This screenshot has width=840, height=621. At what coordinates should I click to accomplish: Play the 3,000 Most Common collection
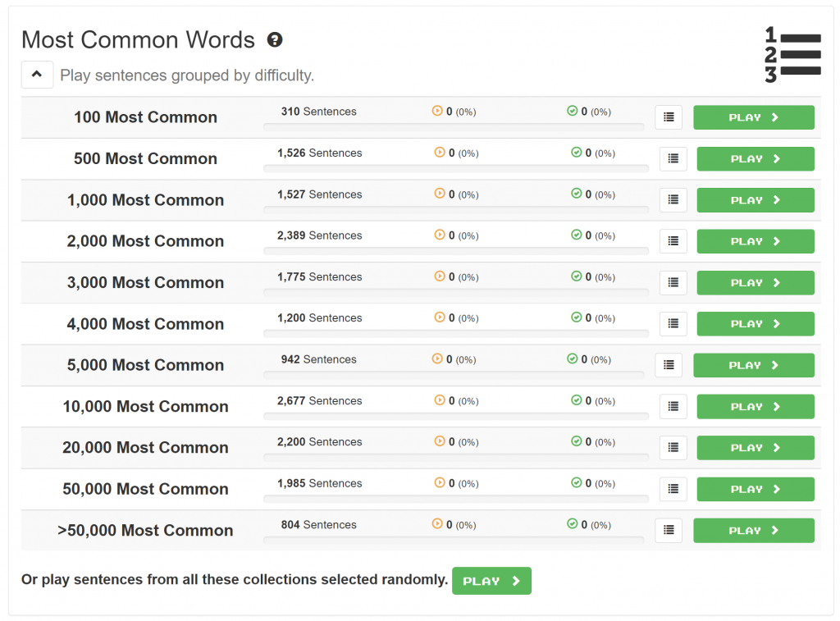point(755,283)
